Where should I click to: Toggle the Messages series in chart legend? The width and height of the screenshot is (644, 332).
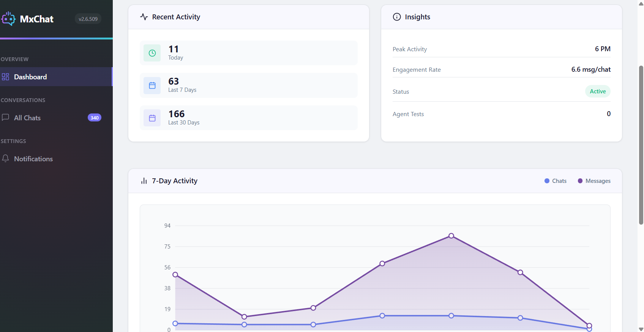[594, 181]
